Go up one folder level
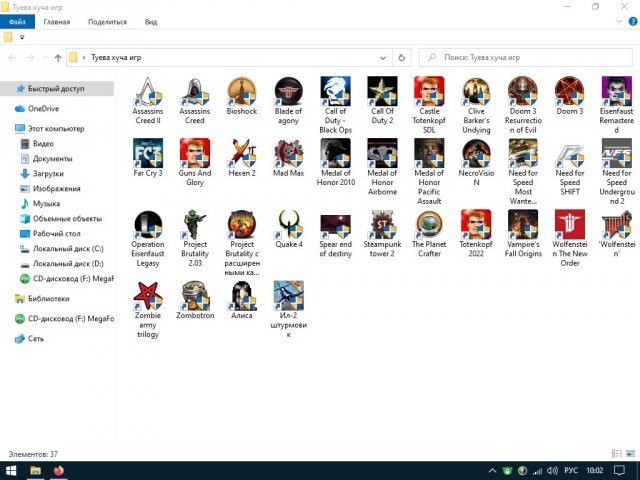 pos(58,58)
